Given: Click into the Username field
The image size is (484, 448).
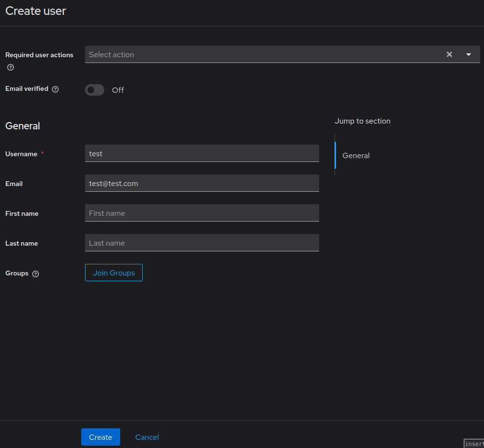Looking at the screenshot, I should point(202,153).
